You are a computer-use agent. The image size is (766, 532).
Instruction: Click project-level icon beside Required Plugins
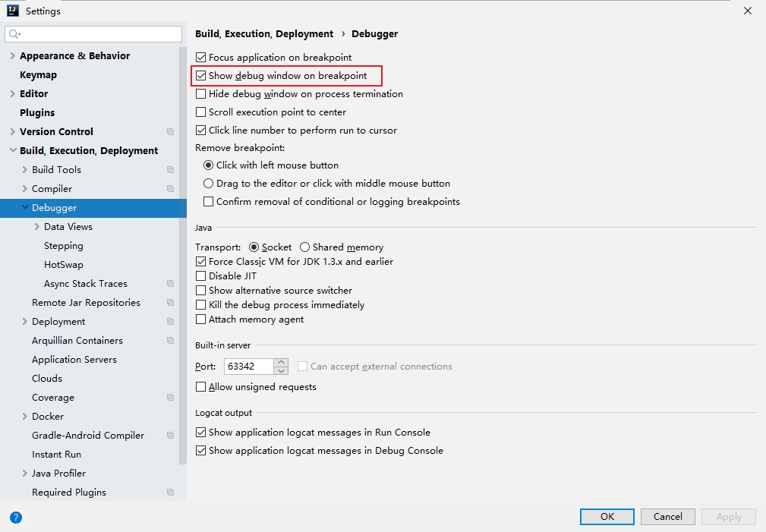coord(170,493)
